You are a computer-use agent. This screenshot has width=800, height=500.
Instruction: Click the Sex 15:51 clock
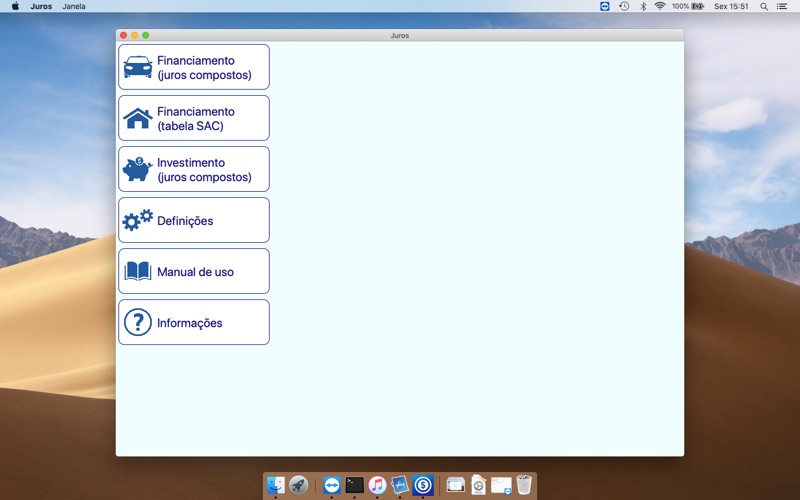(731, 6)
